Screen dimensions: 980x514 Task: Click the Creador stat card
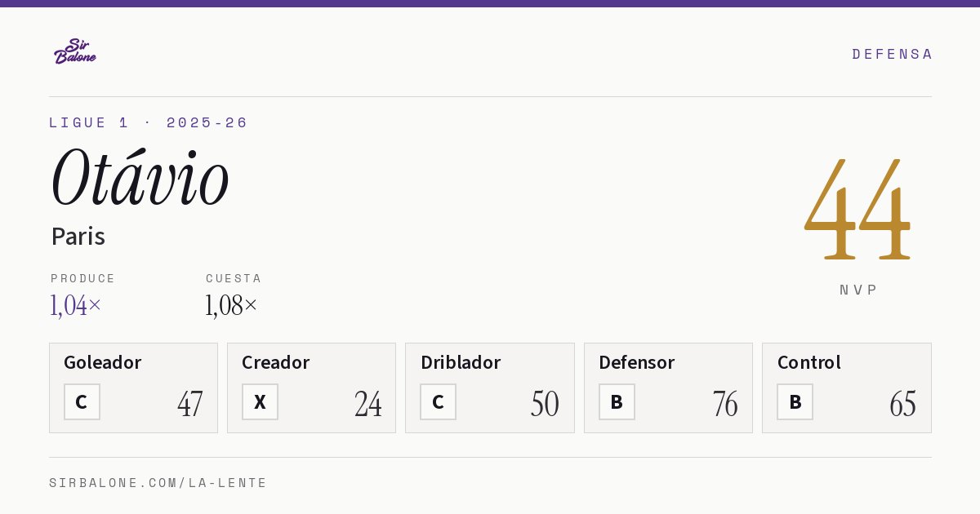[x=311, y=388]
